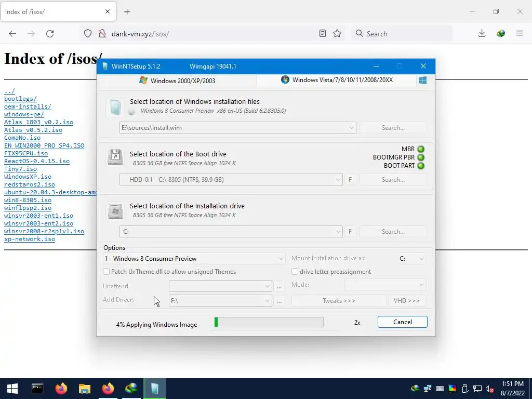The width and height of the screenshot is (532, 399).
Task: Go to parent directory ../ link
Action: tap(9, 91)
